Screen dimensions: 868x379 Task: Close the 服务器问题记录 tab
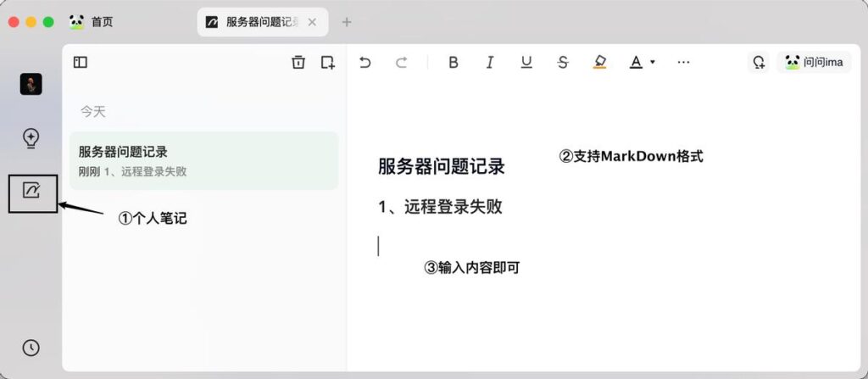pos(313,22)
